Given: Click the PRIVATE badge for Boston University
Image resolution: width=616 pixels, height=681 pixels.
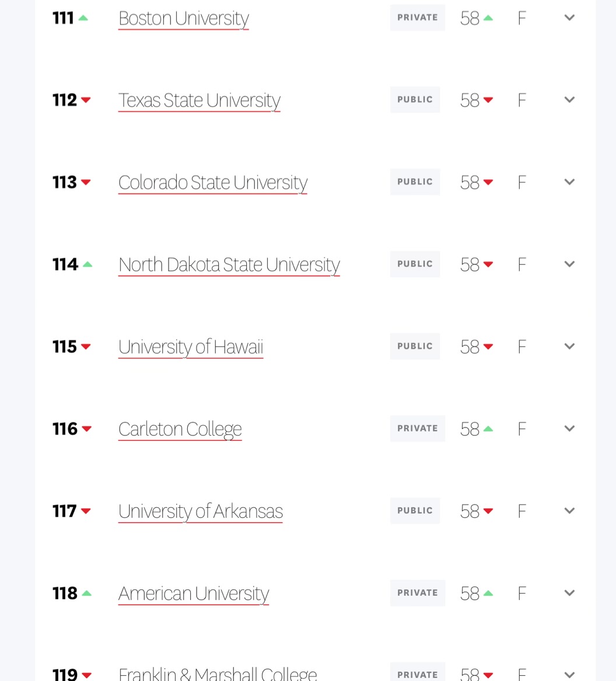Looking at the screenshot, I should point(418,17).
